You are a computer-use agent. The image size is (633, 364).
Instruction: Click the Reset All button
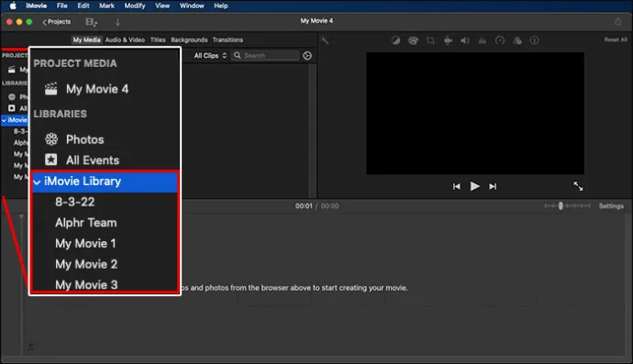click(616, 39)
